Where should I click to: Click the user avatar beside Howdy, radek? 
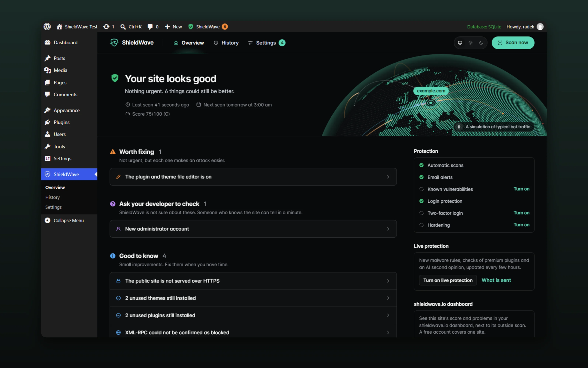(x=540, y=26)
